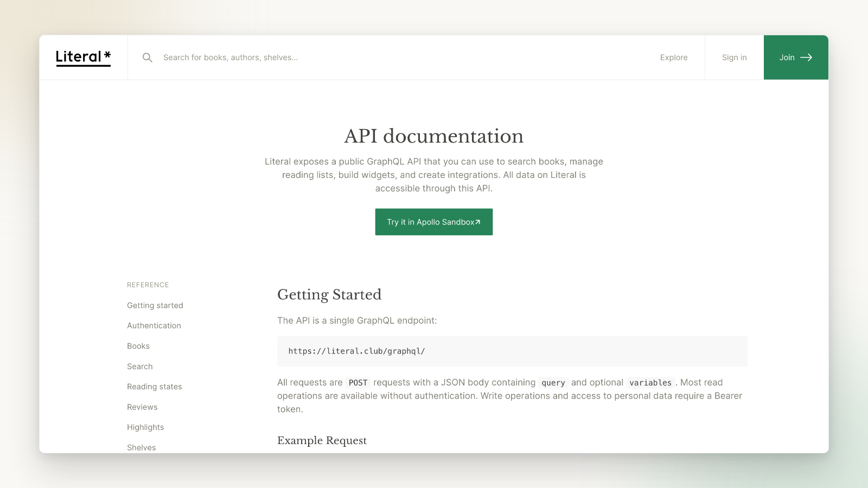Click the REFERENCE sidebar label
Screen dimensions: 868x488
[148, 285]
